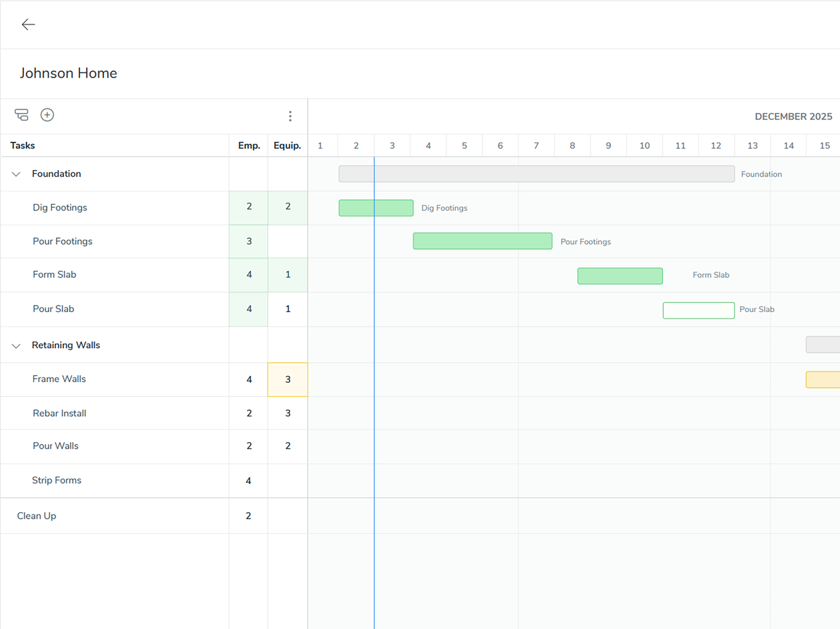Click the Johnson Home project title

68,73
